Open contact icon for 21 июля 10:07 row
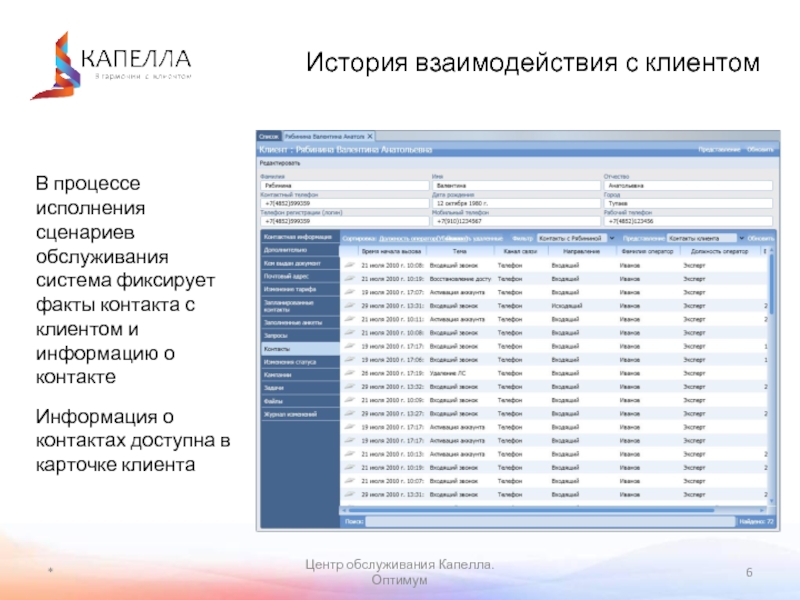This screenshot has width=800, height=600. [x=349, y=481]
